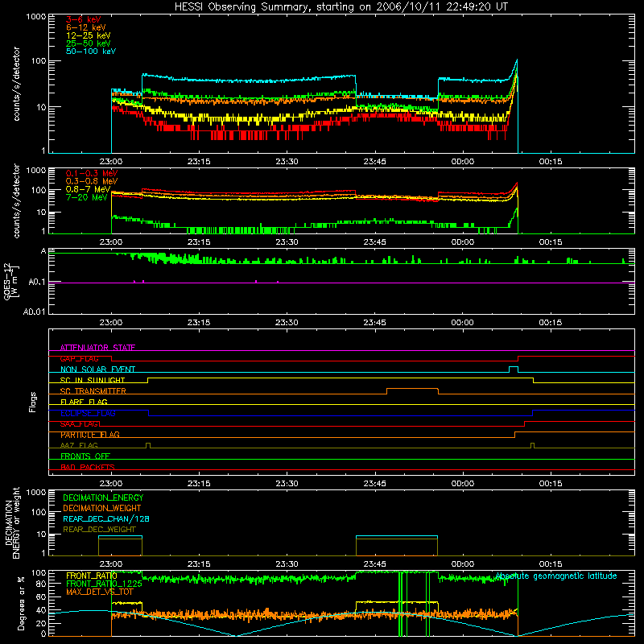Click the cyan 50-100 keV spike near 00:09

point(517,62)
